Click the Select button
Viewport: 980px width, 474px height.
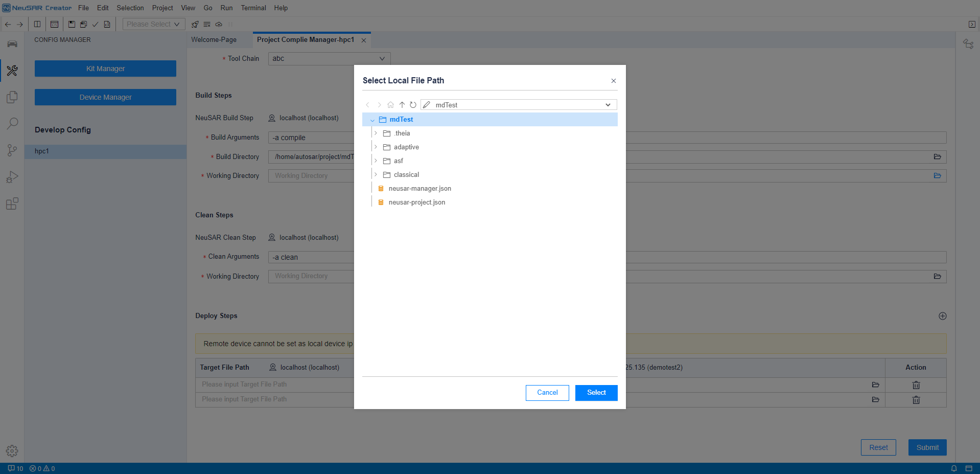tap(596, 393)
